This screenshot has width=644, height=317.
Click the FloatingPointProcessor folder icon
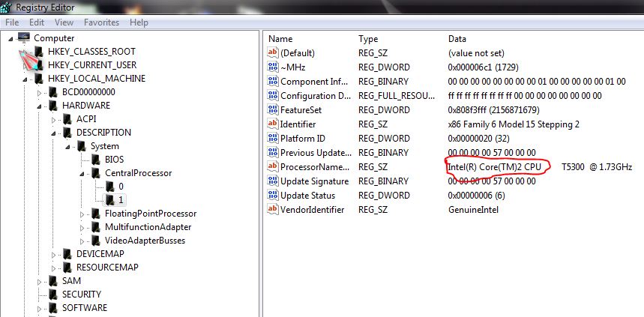[95, 214]
